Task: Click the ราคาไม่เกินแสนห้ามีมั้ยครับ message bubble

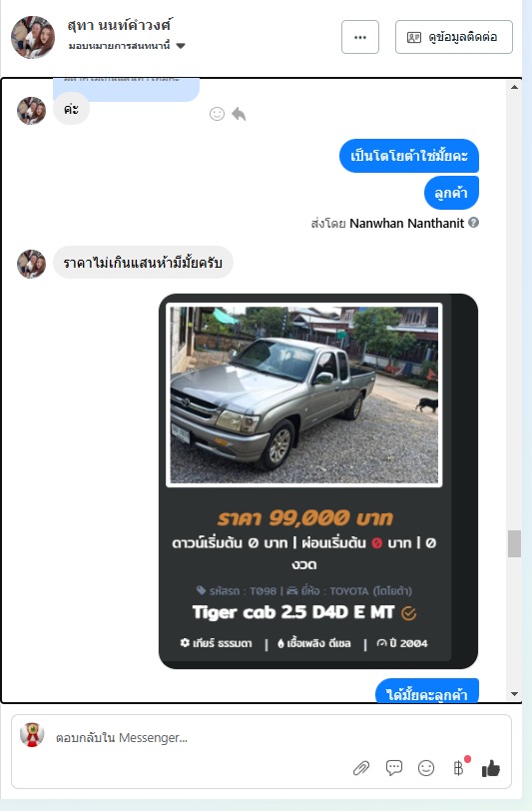Action: [x=143, y=263]
